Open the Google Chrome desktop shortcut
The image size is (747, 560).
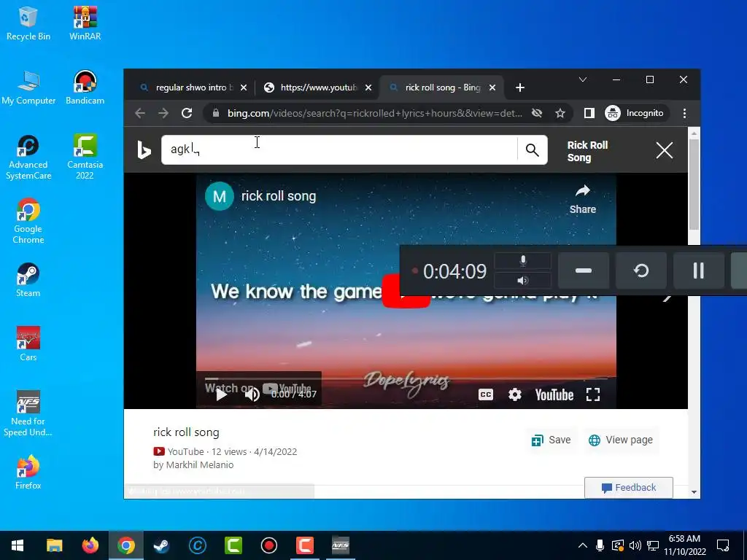coord(28,222)
